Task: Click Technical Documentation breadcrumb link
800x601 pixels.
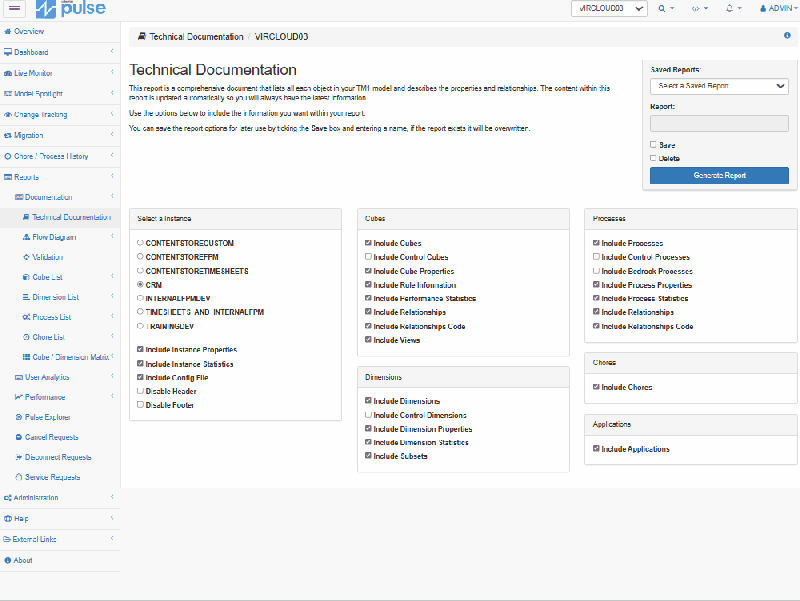Action: 196,37
